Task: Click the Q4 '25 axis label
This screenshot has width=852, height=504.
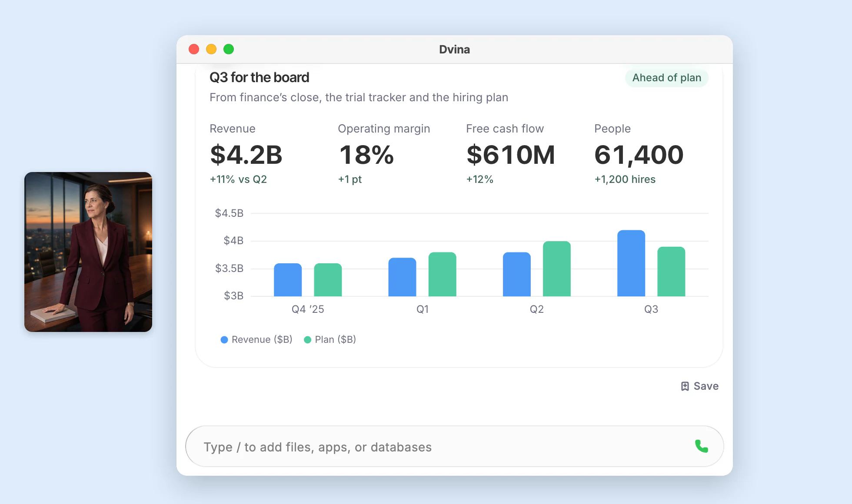Action: 308,309
